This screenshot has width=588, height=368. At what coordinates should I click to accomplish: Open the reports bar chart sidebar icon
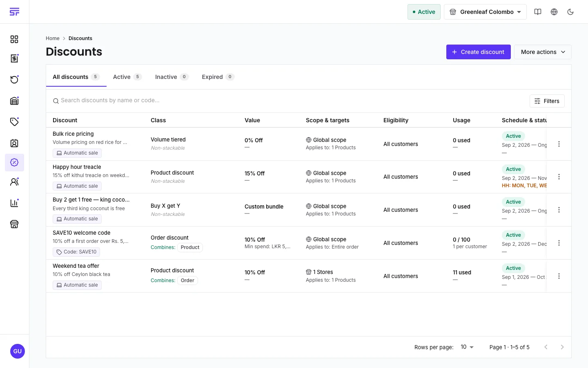[x=14, y=203]
